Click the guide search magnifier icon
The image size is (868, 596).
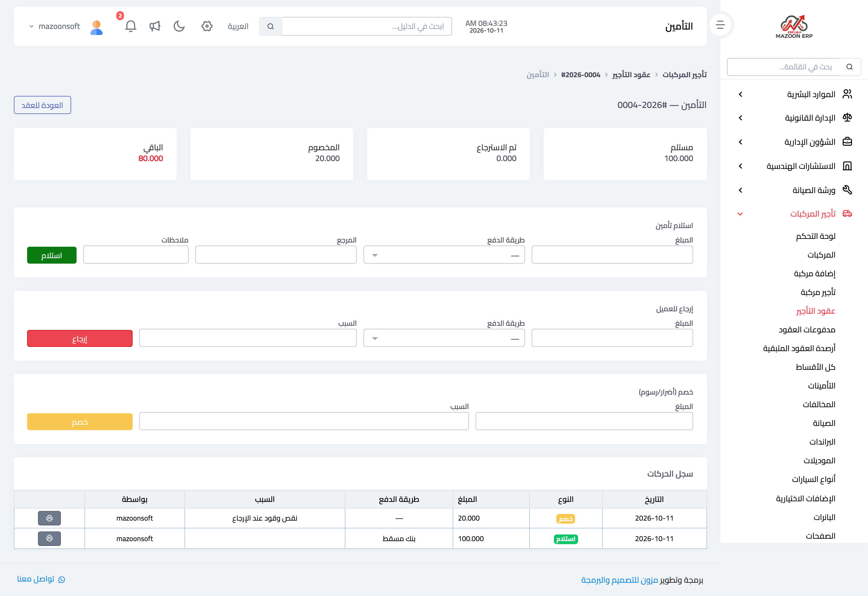pyautogui.click(x=270, y=26)
